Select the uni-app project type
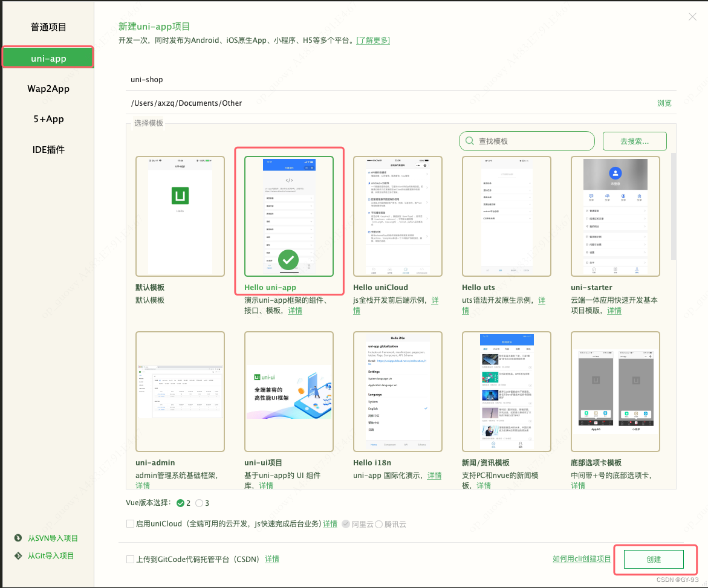708x588 pixels. click(48, 58)
